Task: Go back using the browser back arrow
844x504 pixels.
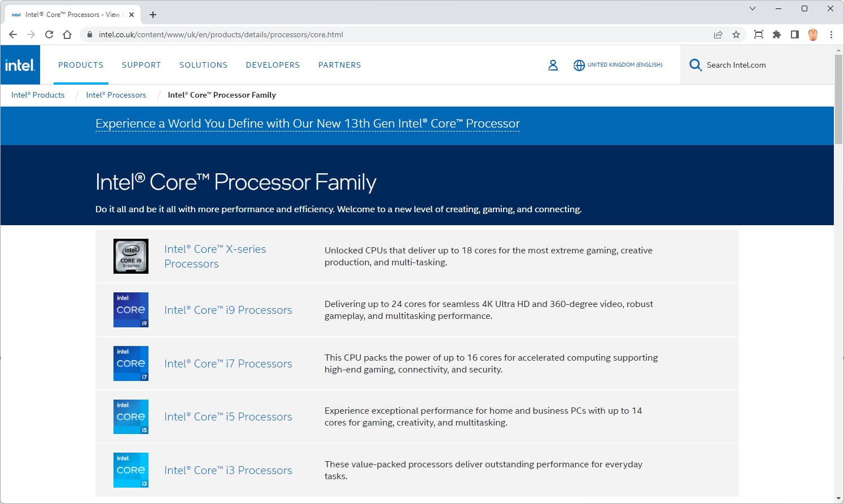Action: point(13,34)
